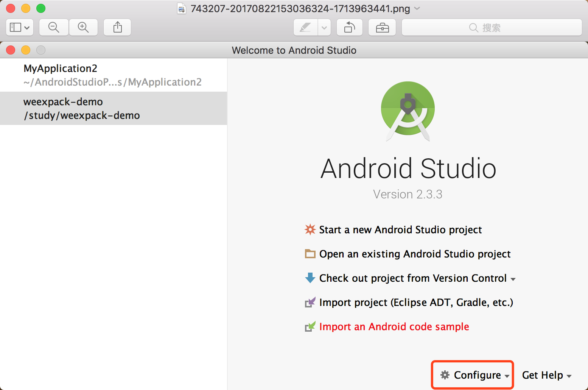Toggle the markup highlight pen tool
This screenshot has width=588, height=390.
point(305,27)
